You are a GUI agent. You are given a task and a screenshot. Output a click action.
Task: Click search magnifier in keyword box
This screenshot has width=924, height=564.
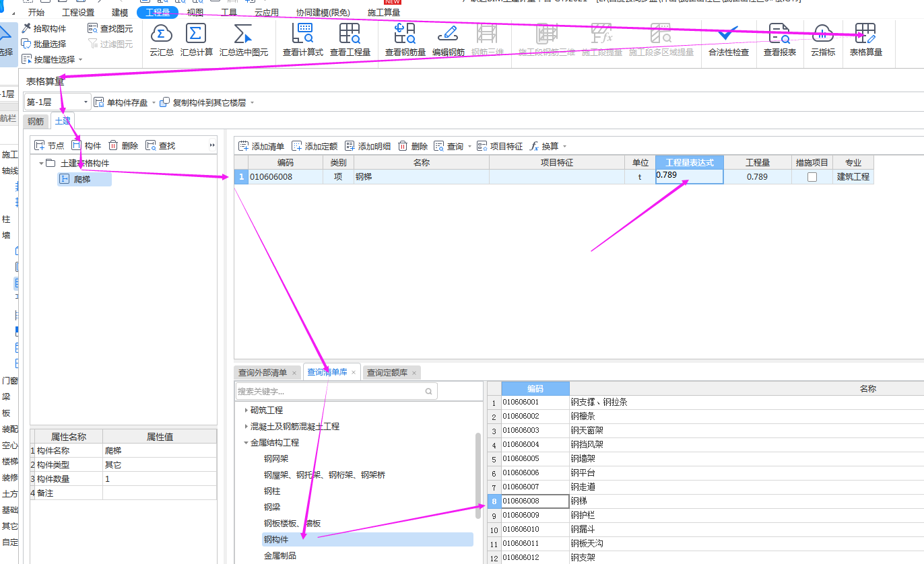tap(429, 391)
